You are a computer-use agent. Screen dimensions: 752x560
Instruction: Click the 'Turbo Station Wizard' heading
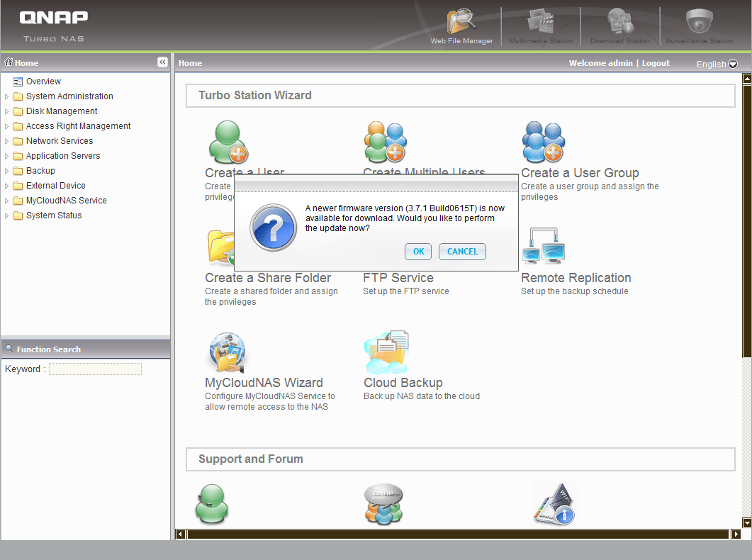click(x=254, y=96)
